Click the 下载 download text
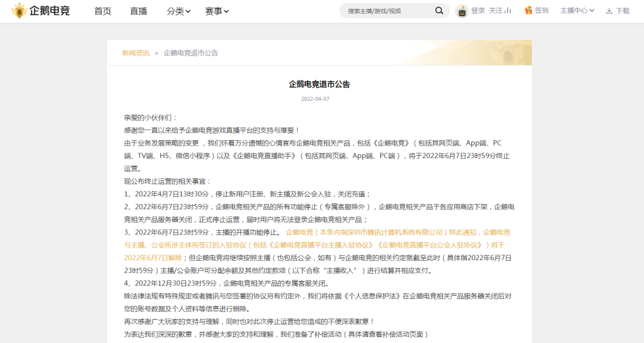The height and width of the screenshot is (343, 644). 623,11
